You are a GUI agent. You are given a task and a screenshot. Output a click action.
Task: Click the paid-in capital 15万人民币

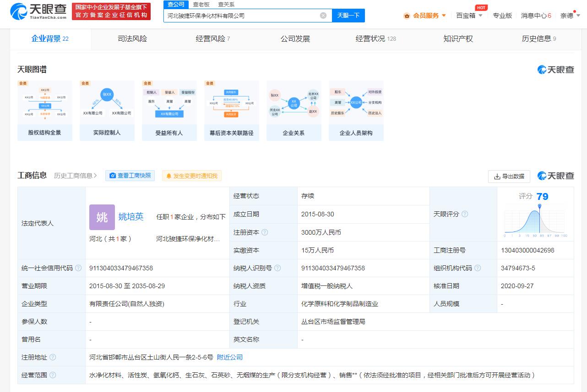click(x=317, y=250)
